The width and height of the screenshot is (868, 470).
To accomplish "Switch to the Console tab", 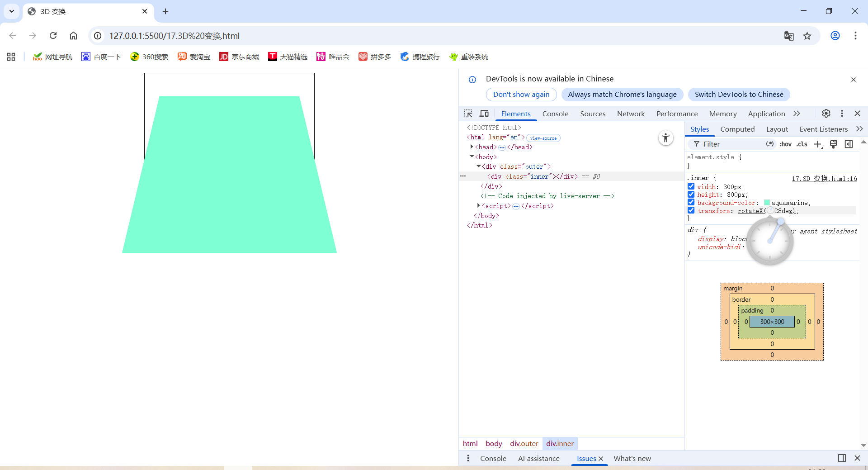I will tap(555, 114).
